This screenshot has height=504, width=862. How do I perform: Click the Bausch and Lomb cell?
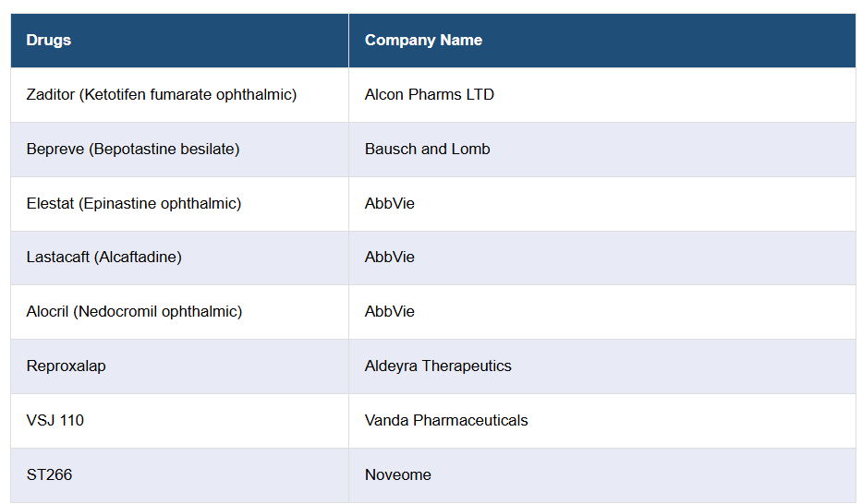[x=428, y=150]
